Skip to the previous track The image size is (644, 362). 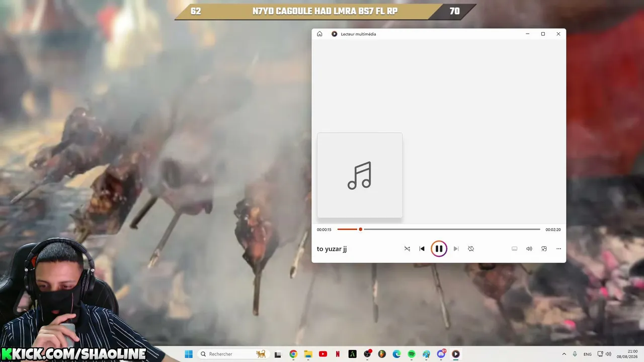tap(422, 249)
